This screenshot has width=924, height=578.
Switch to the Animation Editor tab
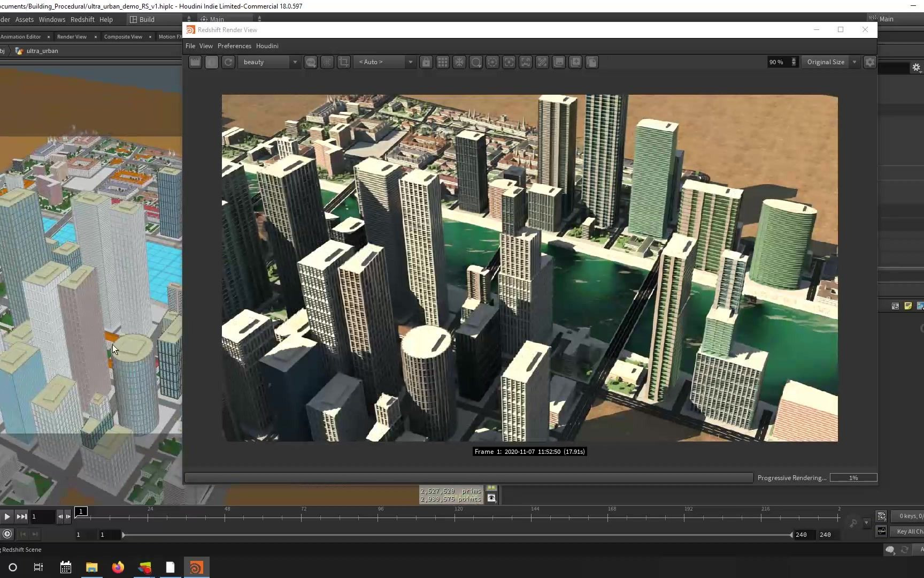(x=21, y=36)
